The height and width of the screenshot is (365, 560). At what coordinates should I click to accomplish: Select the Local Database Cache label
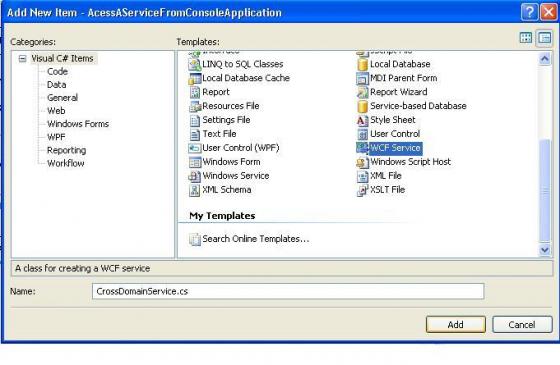click(x=246, y=78)
